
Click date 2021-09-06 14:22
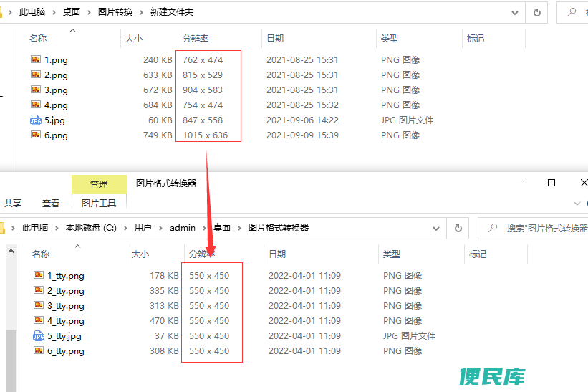(x=302, y=120)
